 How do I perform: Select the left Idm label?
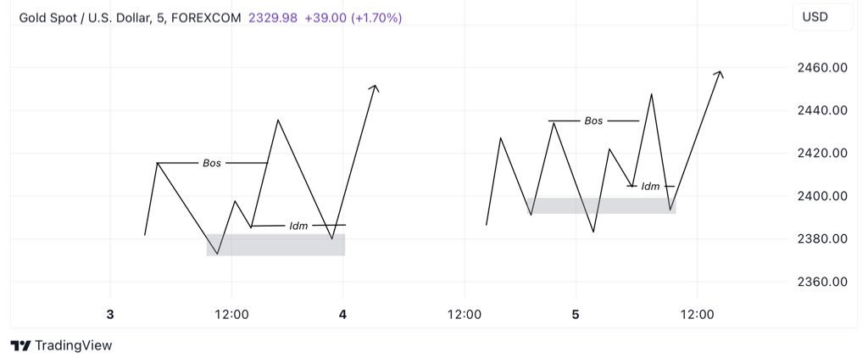(299, 226)
